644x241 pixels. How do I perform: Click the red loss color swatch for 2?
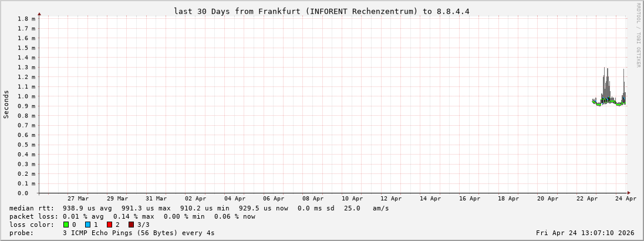(110, 225)
